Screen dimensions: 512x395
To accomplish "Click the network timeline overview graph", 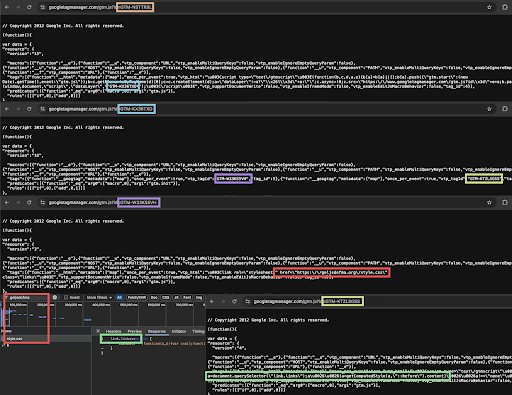I will tap(103, 314).
